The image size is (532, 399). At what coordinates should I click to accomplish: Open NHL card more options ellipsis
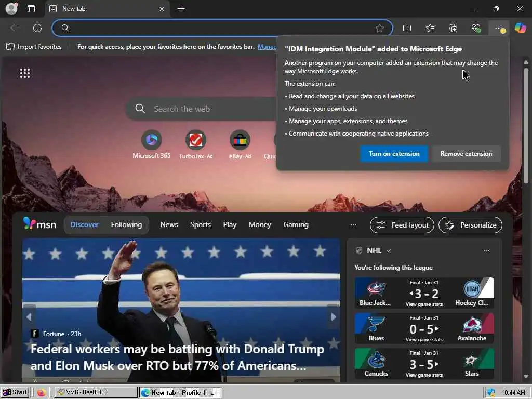pos(486,250)
